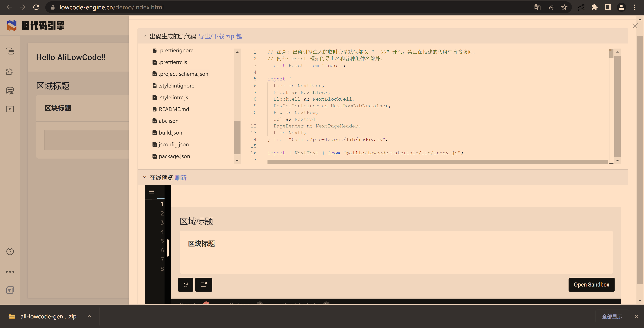
Task: Click the Open Sandbox button
Action: coord(592,285)
